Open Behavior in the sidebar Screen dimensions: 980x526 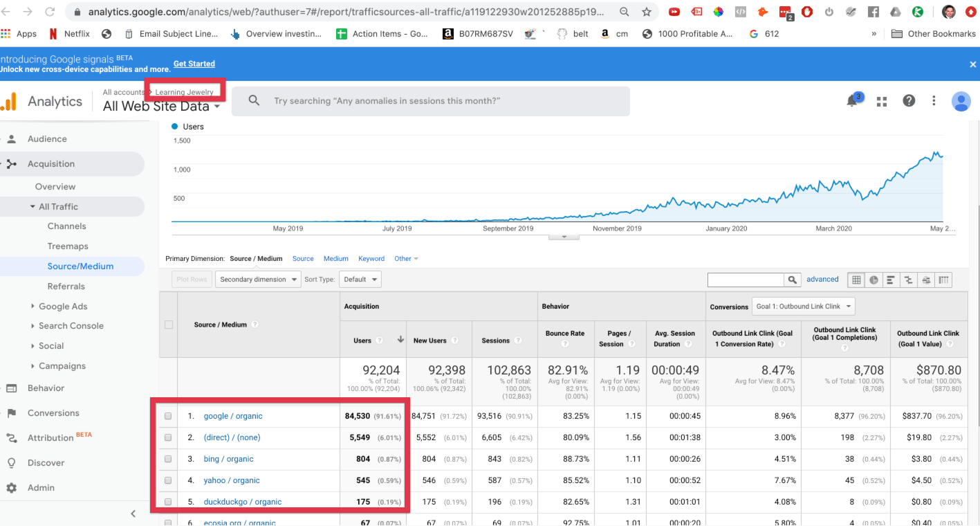[46, 388]
